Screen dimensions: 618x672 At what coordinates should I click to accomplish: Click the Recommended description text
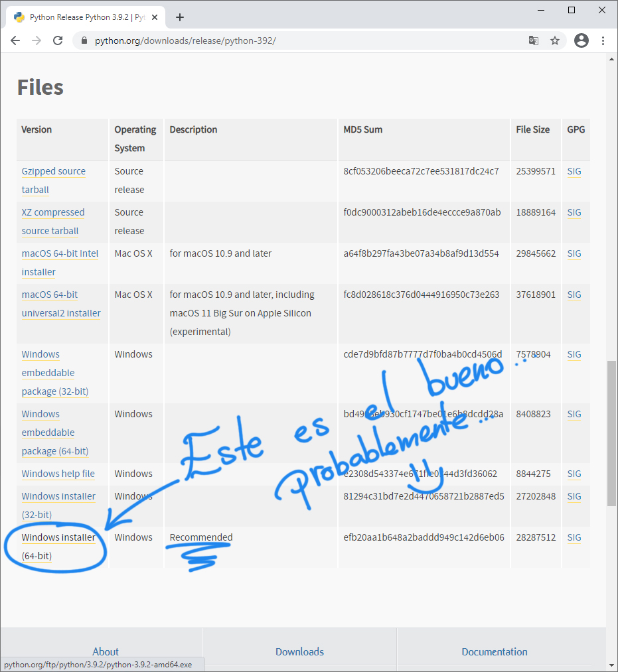tap(201, 537)
